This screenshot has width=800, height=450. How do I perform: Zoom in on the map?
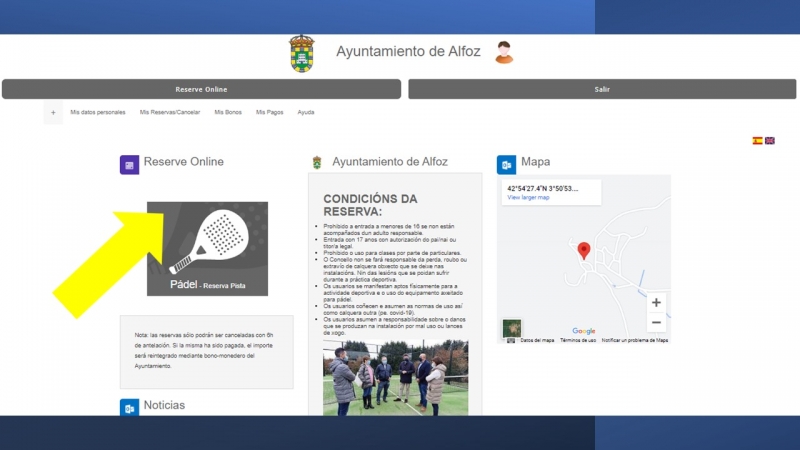(x=656, y=303)
